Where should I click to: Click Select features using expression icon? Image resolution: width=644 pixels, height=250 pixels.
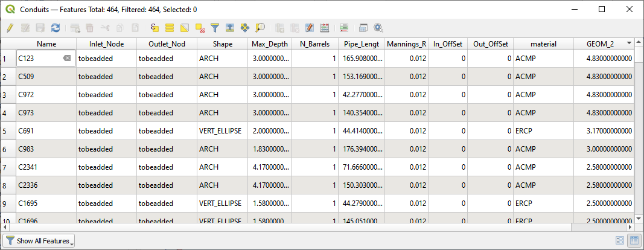pyautogui.click(x=155, y=28)
